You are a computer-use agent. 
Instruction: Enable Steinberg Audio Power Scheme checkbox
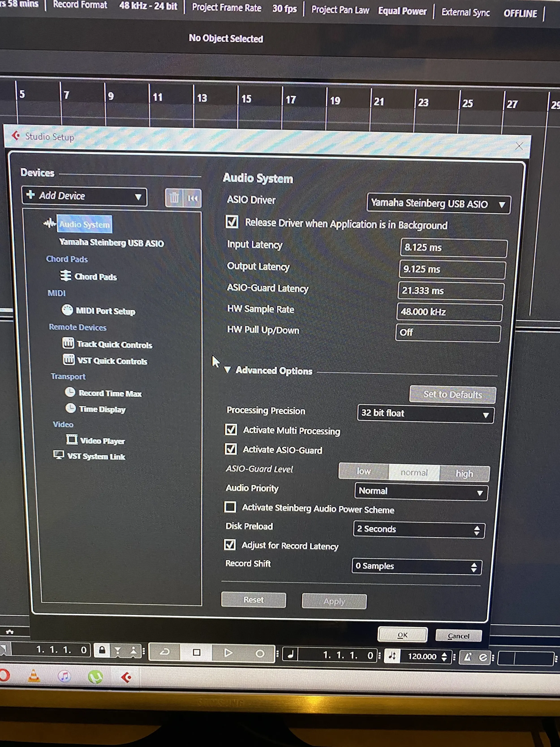pyautogui.click(x=230, y=507)
